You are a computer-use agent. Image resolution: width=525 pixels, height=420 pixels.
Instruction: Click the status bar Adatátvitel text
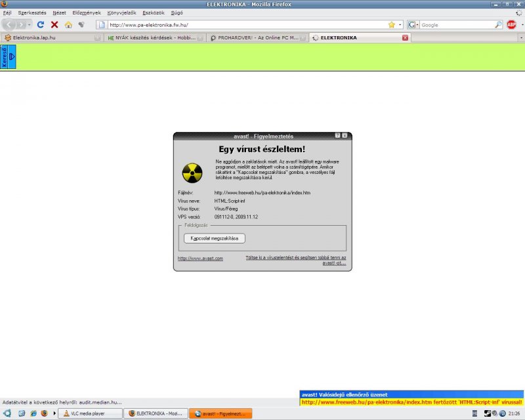point(62,402)
